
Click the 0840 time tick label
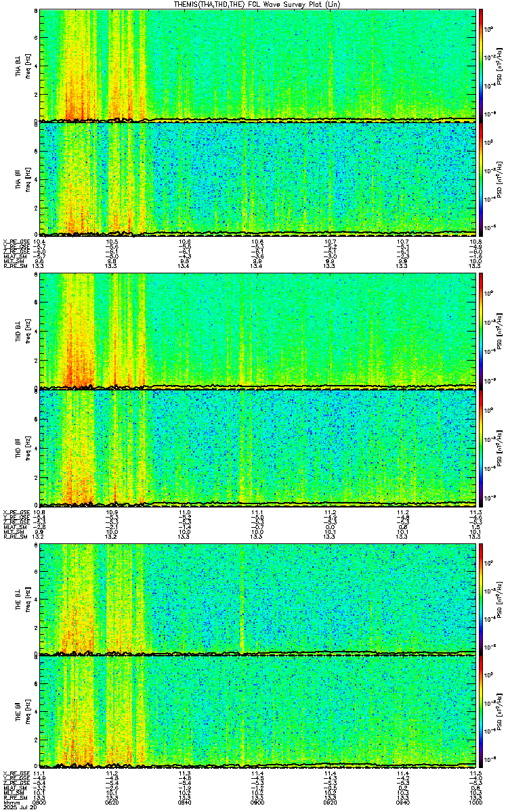(x=185, y=803)
